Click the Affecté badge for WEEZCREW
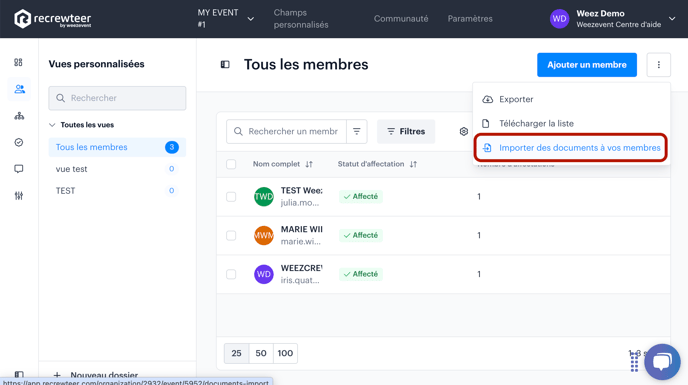The width and height of the screenshot is (688, 385). point(361,274)
